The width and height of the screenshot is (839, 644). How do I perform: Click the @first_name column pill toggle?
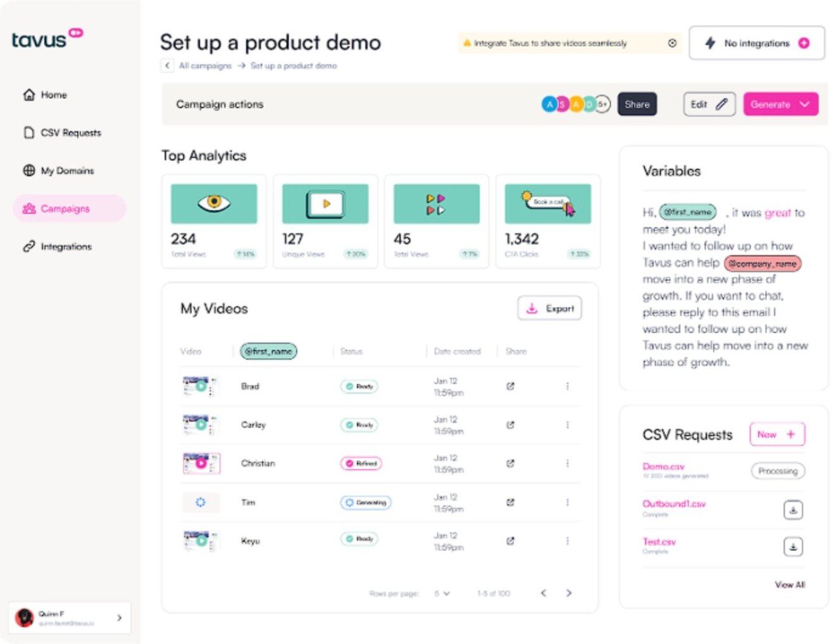[268, 351]
